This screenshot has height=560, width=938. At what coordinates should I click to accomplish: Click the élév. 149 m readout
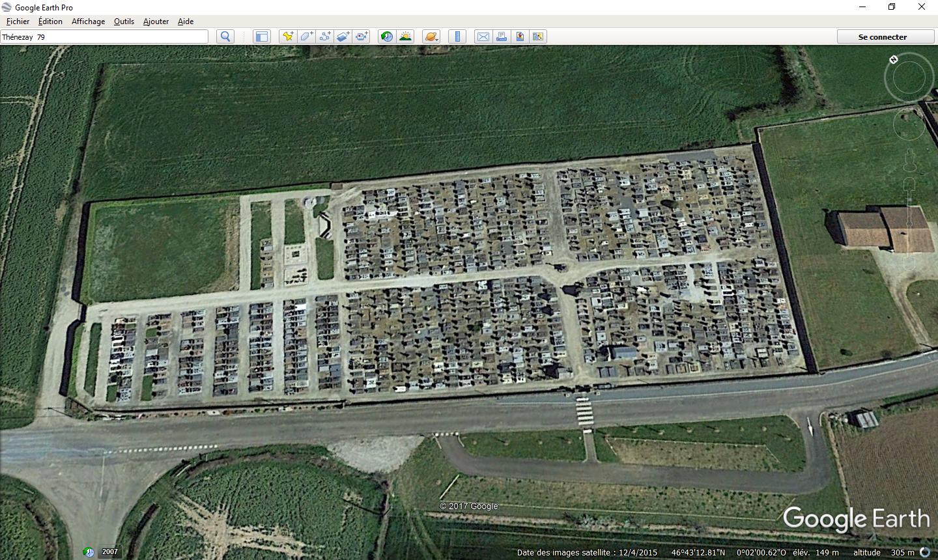tap(816, 553)
